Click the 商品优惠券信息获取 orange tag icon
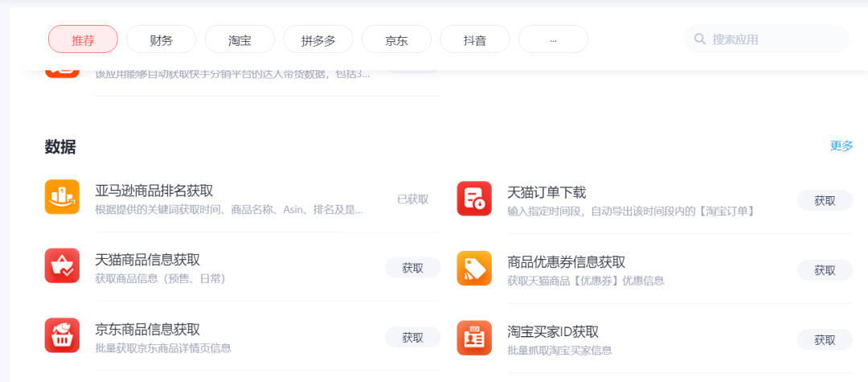 474,268
